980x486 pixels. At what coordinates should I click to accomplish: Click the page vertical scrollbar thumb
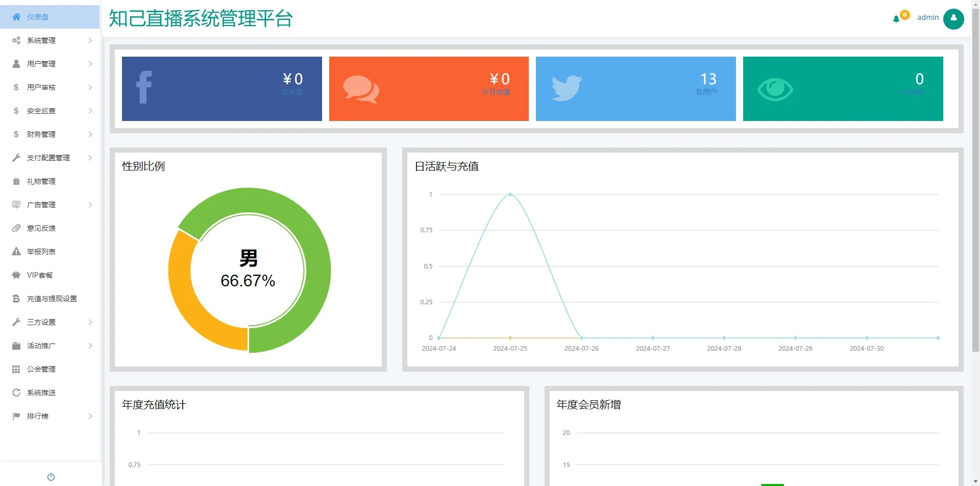pyautogui.click(x=975, y=179)
